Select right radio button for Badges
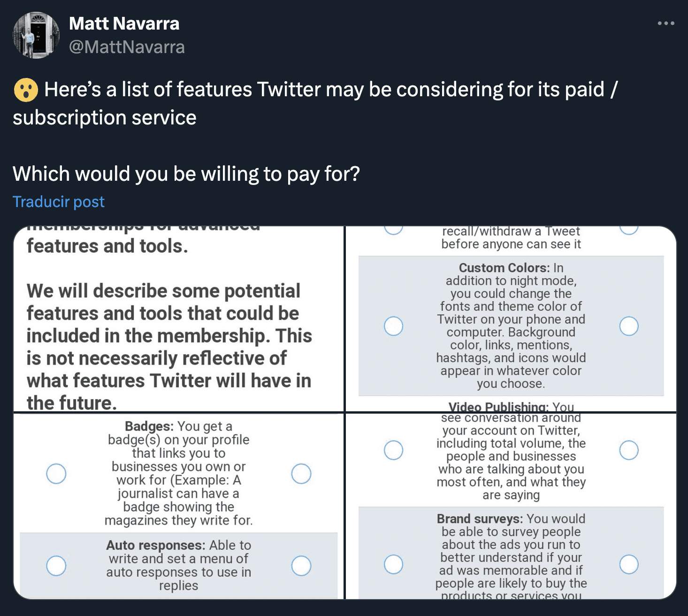This screenshot has height=616, width=688. [x=301, y=473]
